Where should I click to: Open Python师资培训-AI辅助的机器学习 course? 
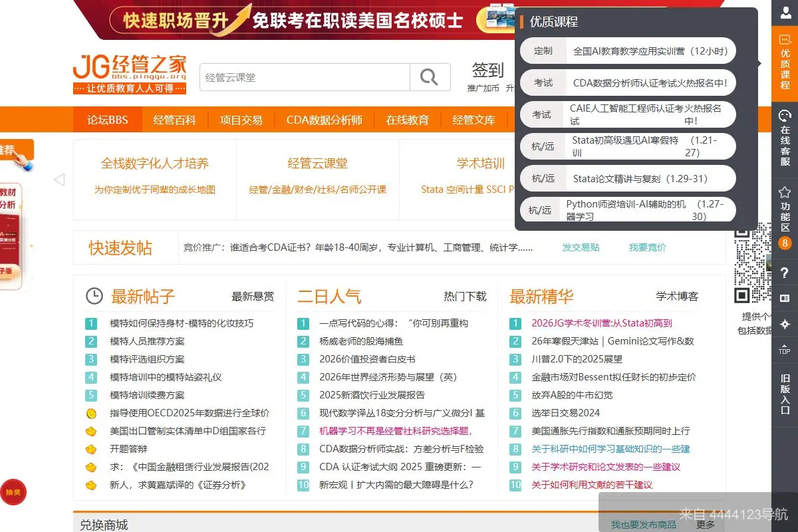(628, 209)
